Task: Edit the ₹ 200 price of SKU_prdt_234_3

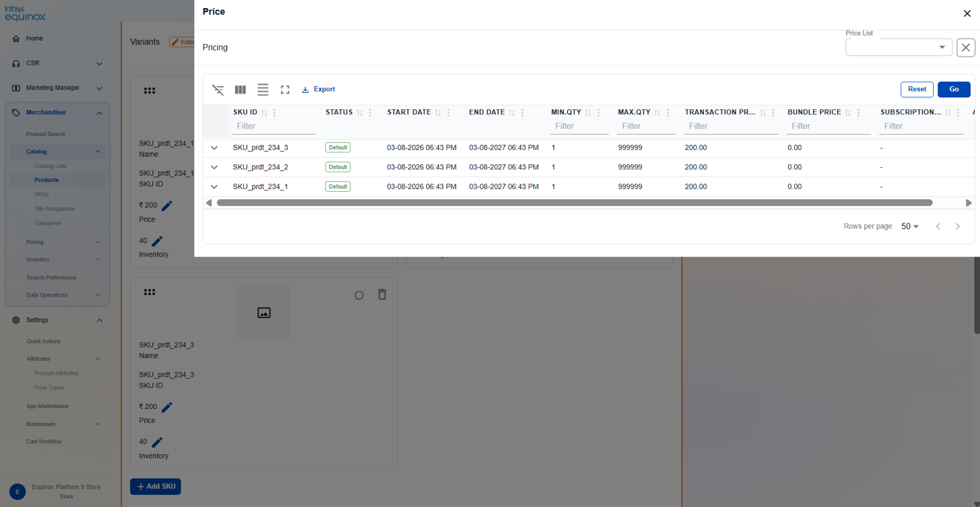Action: tap(167, 407)
